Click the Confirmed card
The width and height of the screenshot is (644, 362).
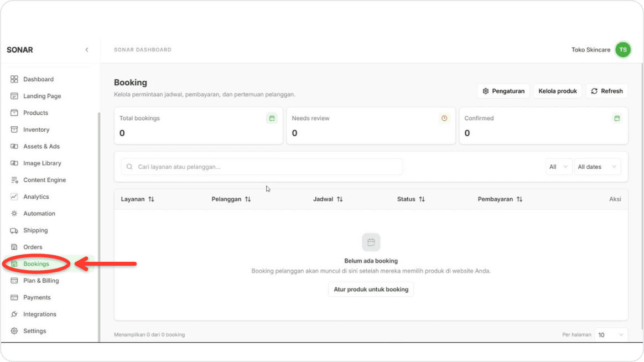pos(543,126)
